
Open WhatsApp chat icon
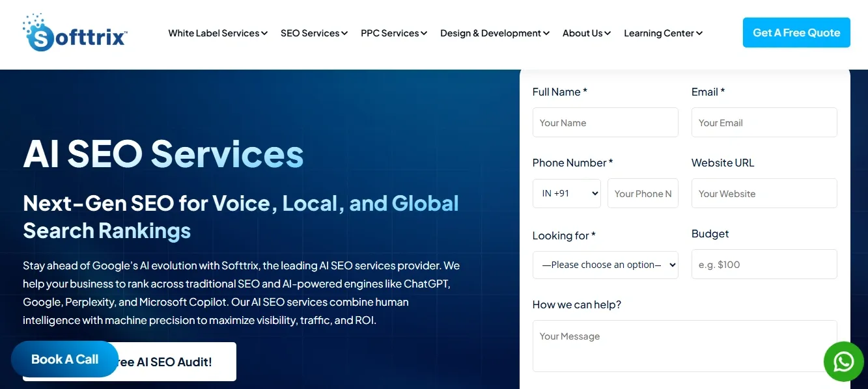(843, 361)
